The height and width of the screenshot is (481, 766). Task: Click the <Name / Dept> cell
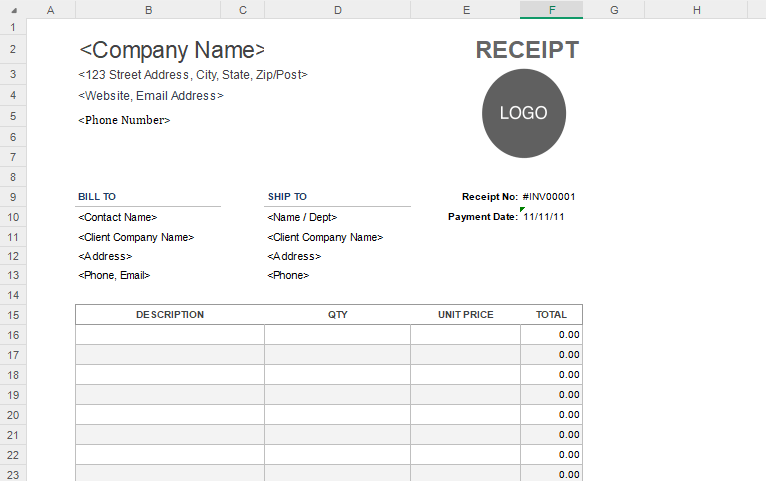point(302,217)
